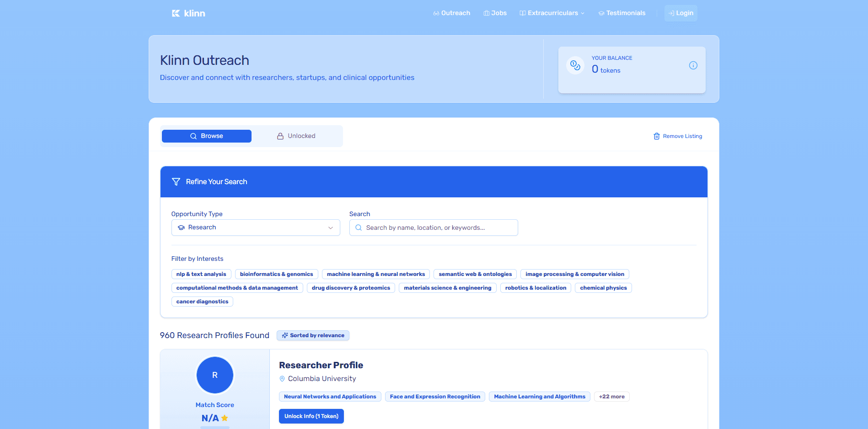
Task: Open the Opportunity Type dropdown
Action: pos(255,228)
